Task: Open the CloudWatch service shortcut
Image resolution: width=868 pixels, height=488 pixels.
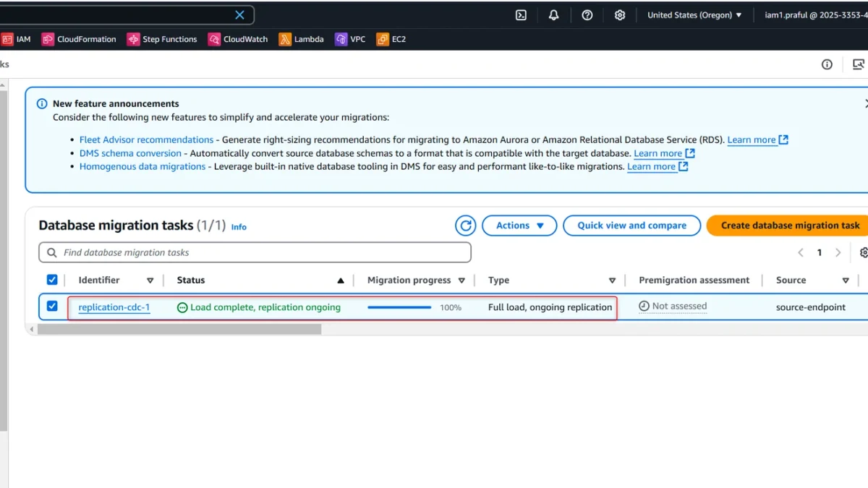Action: 238,39
